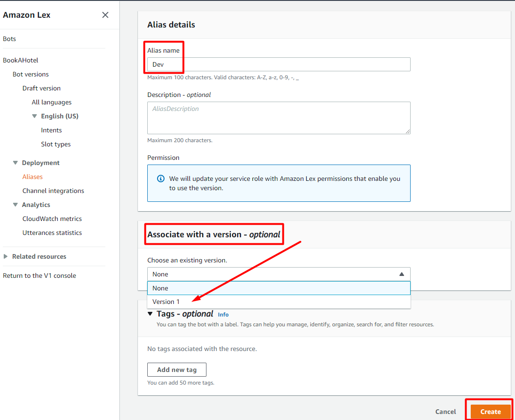This screenshot has width=515, height=420.
Task: Expand the Related resources section
Action: pyautogui.click(x=6, y=256)
